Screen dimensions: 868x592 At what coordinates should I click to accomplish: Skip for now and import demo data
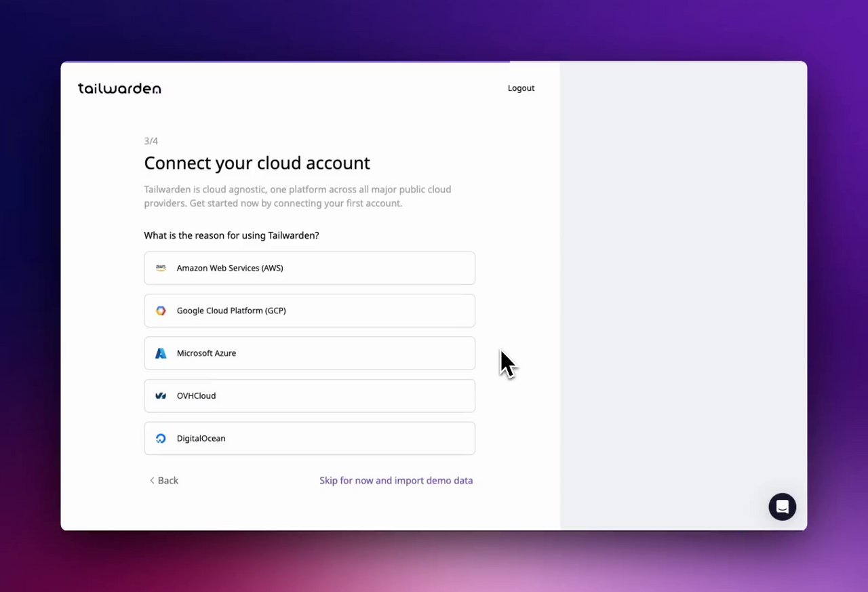click(x=396, y=481)
